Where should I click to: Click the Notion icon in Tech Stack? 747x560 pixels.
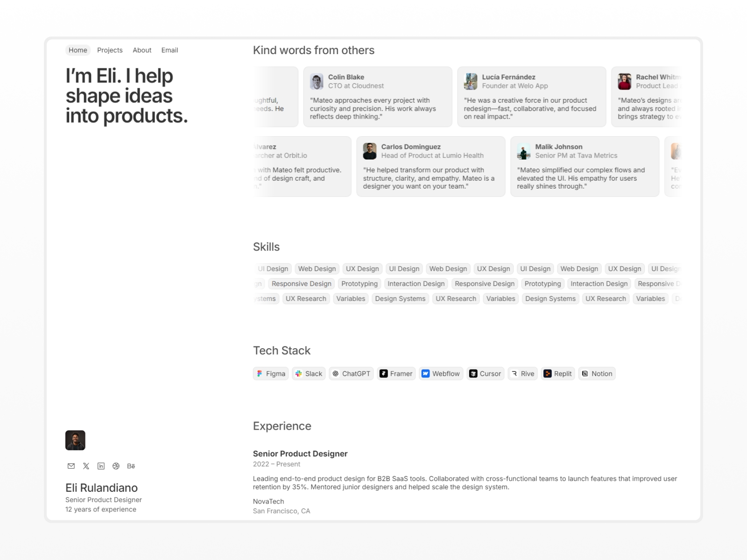[585, 373]
